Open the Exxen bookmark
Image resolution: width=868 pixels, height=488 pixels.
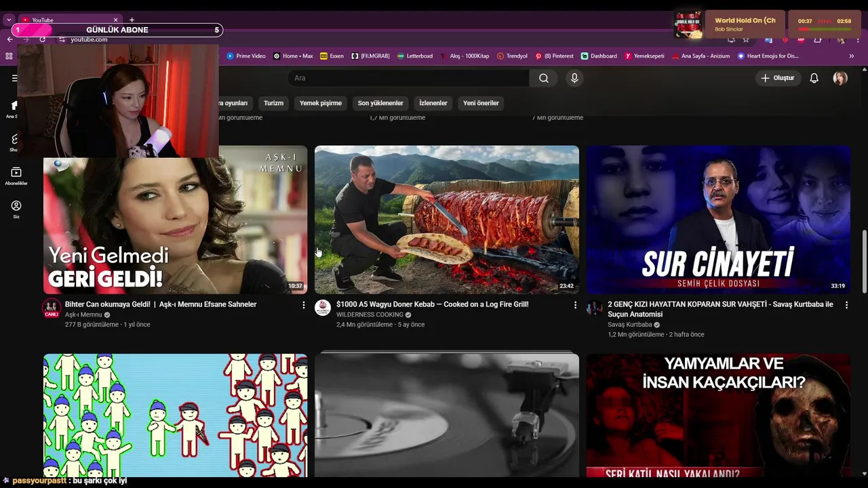point(332,56)
